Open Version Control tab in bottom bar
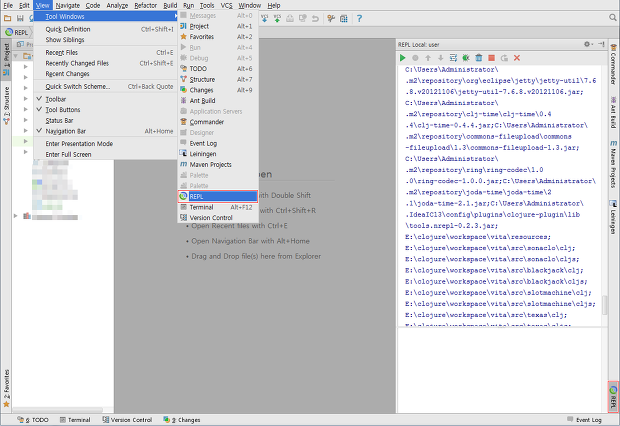The width and height of the screenshot is (620, 426). (127, 420)
